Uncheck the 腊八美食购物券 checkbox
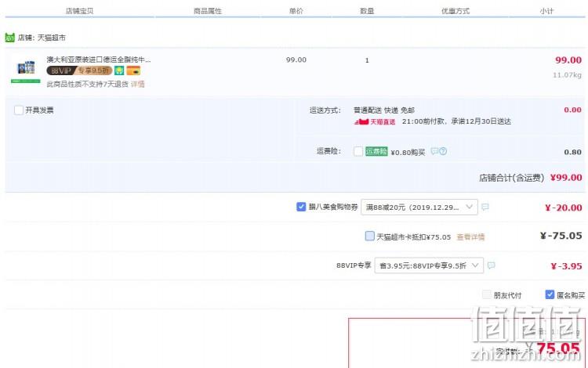Image resolution: width=588 pixels, height=368 pixels. tap(301, 207)
